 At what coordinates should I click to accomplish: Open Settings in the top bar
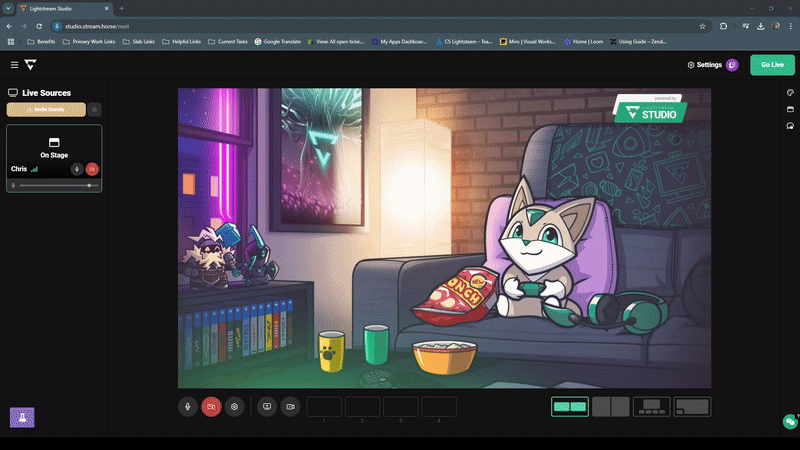coord(705,65)
